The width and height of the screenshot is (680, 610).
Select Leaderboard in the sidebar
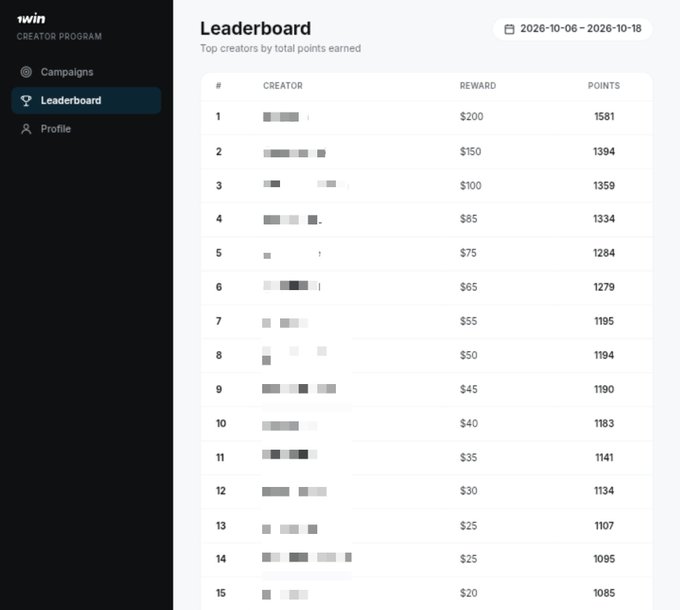(86, 101)
